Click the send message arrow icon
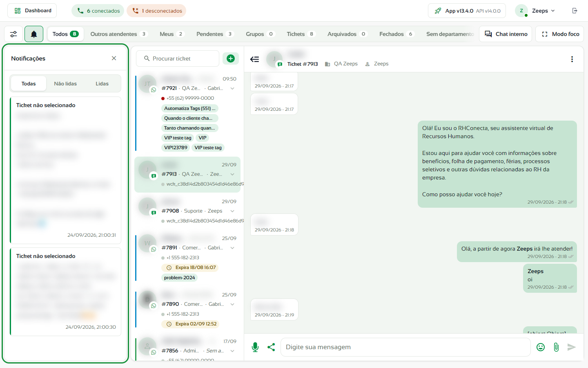 572,347
